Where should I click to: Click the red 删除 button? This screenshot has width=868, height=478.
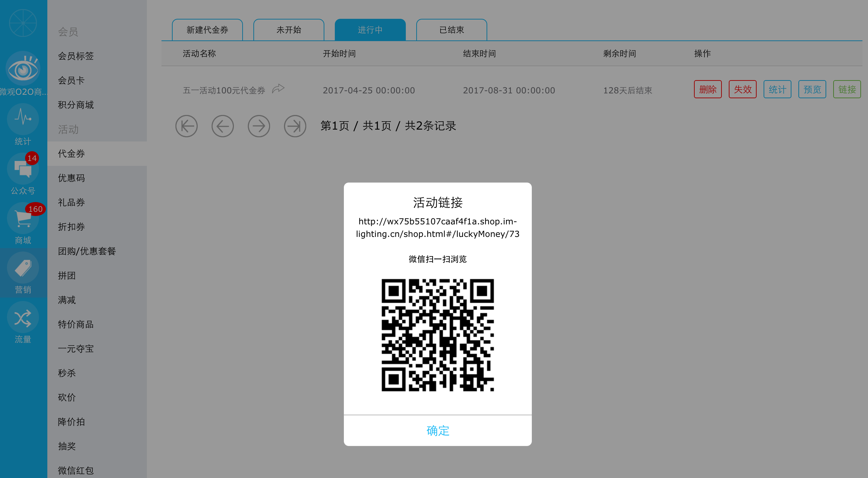pyautogui.click(x=708, y=90)
